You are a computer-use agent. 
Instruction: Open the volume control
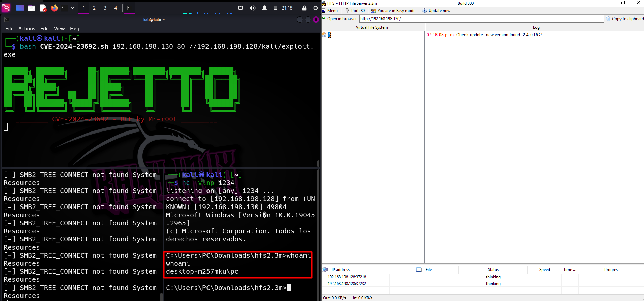252,8
